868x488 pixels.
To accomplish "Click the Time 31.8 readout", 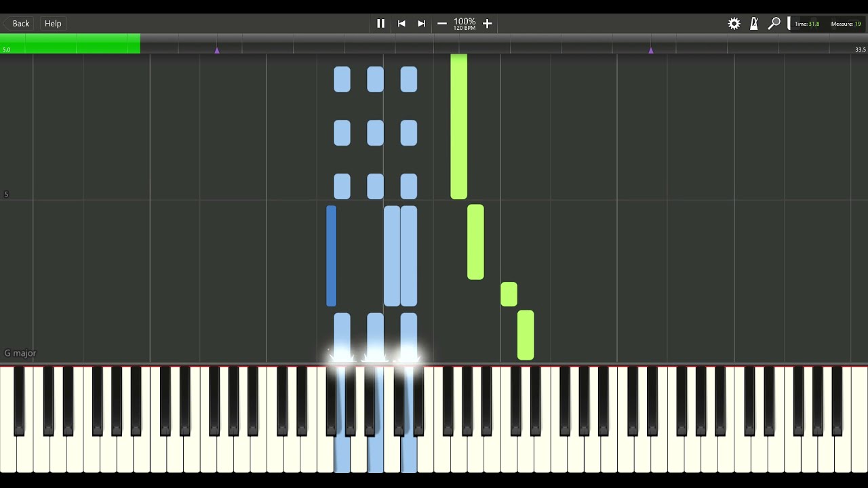I will coord(807,24).
